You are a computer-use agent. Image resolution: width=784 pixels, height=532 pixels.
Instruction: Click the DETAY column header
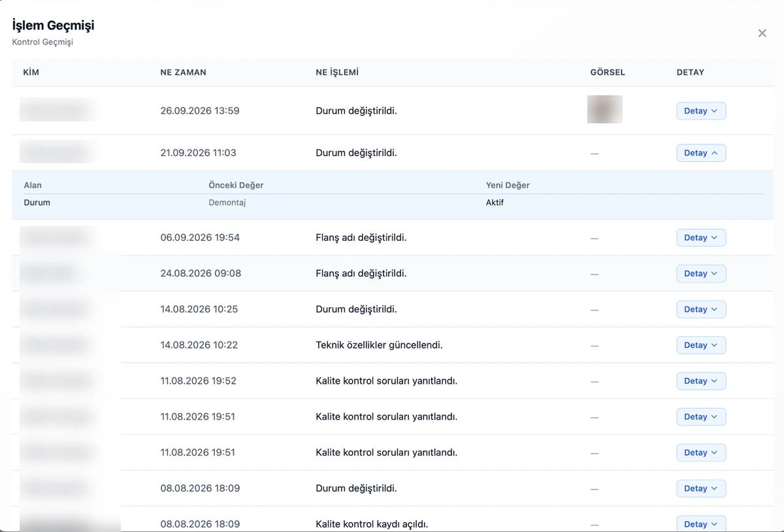(x=690, y=72)
